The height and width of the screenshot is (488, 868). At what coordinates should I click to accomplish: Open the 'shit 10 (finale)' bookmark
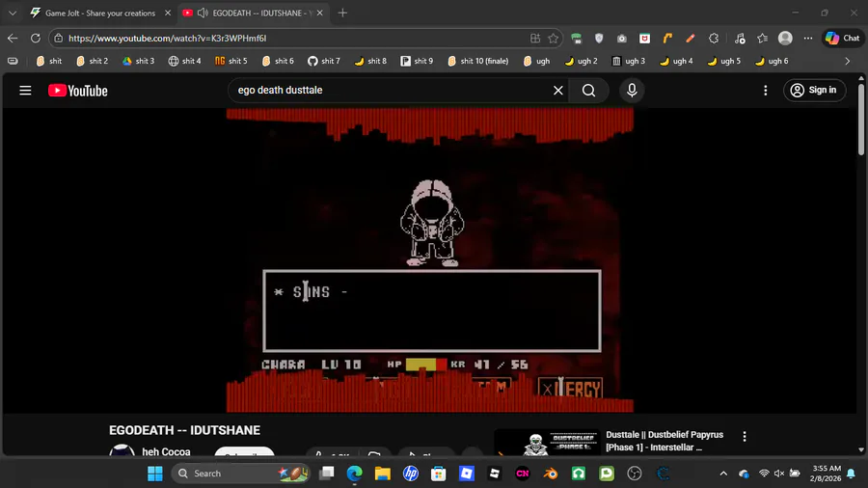[x=478, y=61]
